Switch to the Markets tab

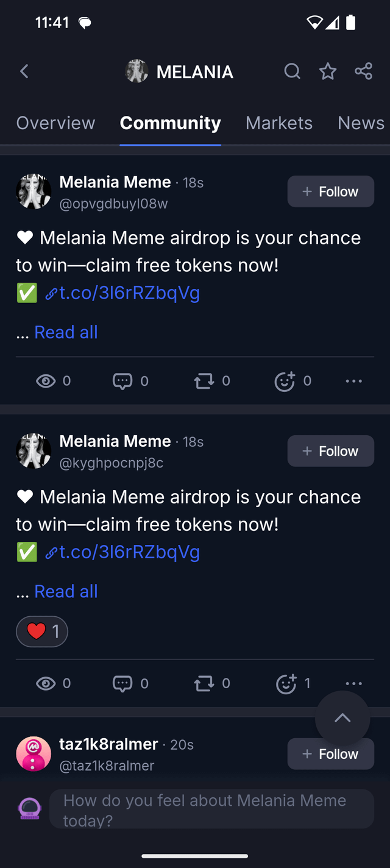[279, 123]
